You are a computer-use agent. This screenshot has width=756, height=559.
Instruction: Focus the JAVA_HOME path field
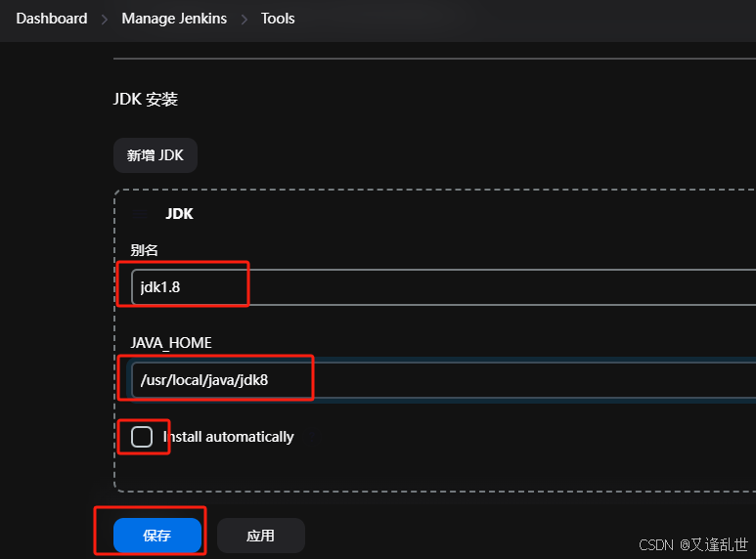(444, 380)
